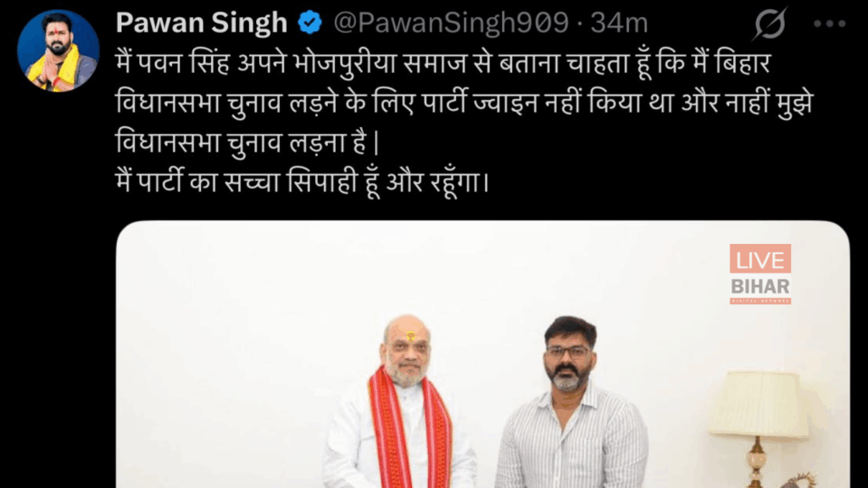868x488 pixels.
Task: Open the @PawanSingh909 handle link
Action: (451, 23)
